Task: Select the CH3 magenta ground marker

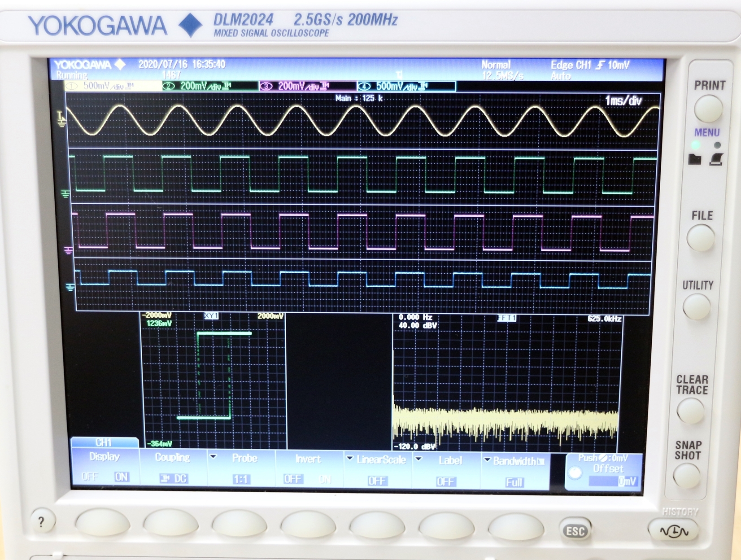Action: (x=68, y=250)
